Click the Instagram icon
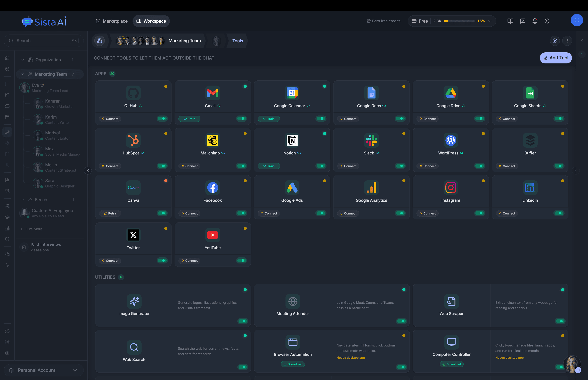The height and width of the screenshot is (380, 588). (x=451, y=187)
